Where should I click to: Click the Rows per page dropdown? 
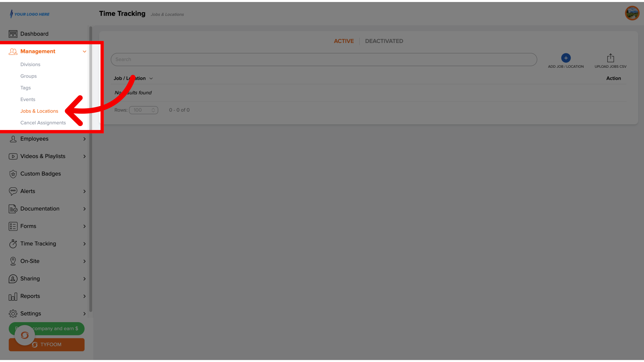(143, 110)
